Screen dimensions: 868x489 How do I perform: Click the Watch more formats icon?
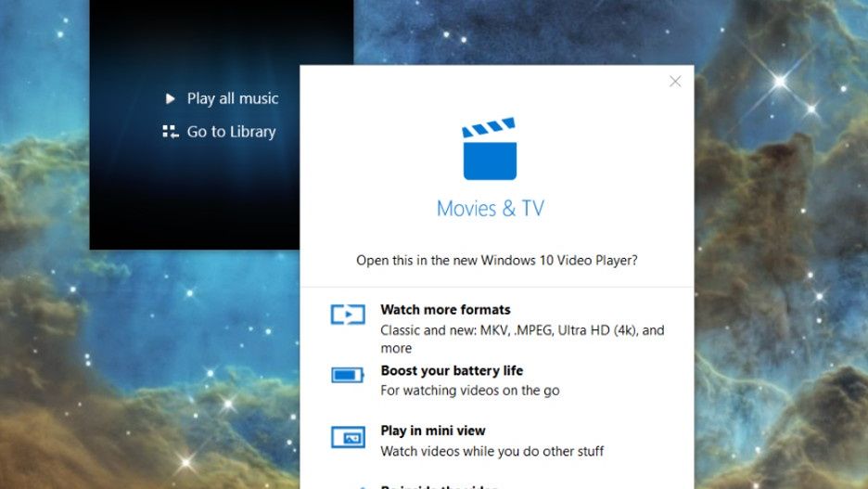tap(348, 314)
